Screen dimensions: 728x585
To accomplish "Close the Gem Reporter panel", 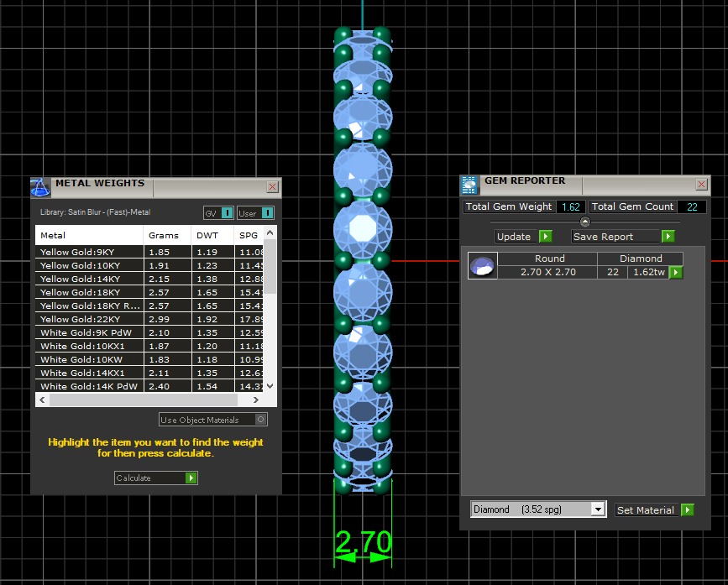I will tap(701, 184).
